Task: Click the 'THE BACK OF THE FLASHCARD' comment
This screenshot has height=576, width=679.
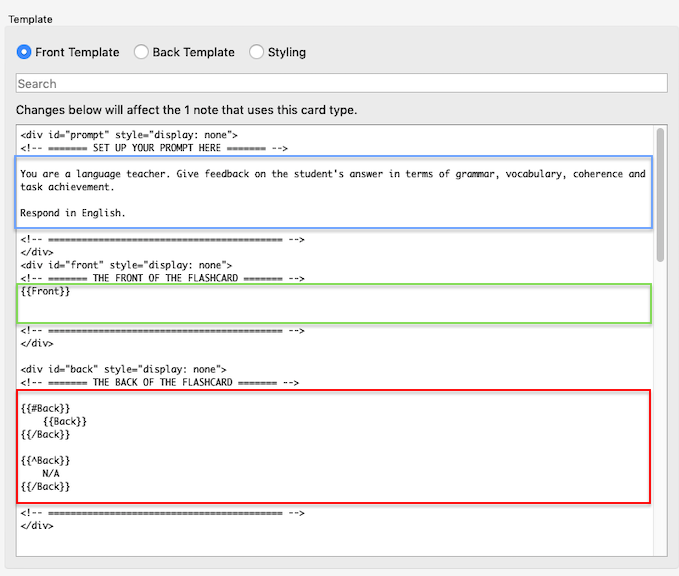Action: (159, 382)
